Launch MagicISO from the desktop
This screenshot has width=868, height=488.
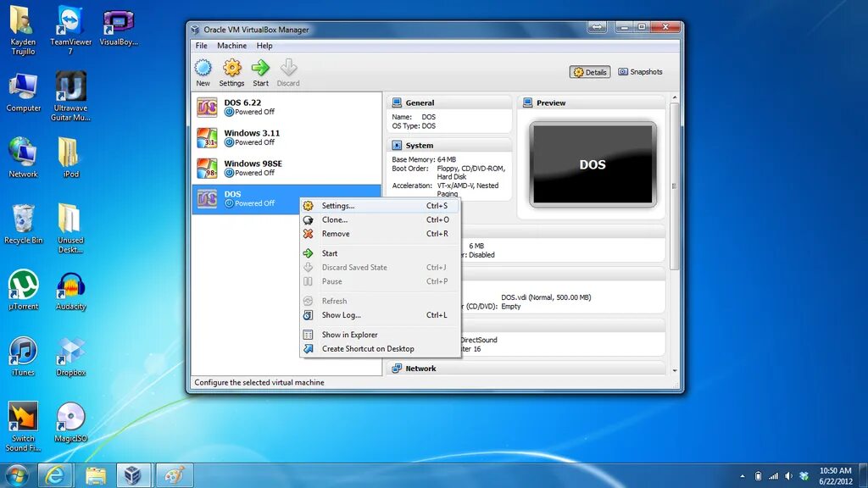[70, 423]
